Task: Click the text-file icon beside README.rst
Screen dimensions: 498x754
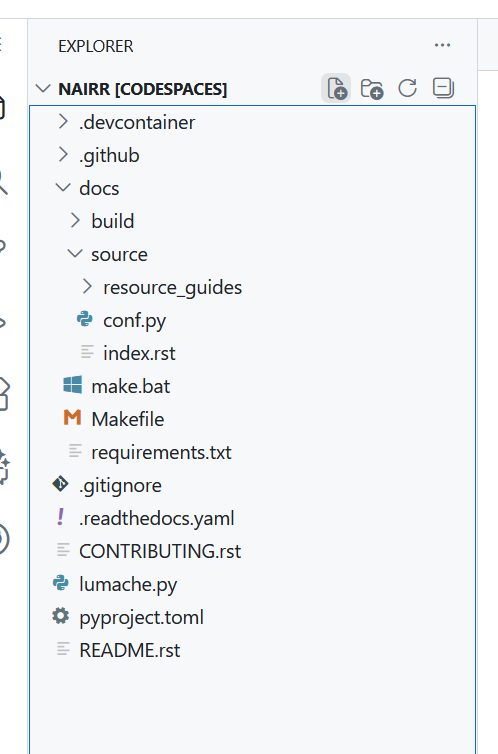Action: (63, 649)
